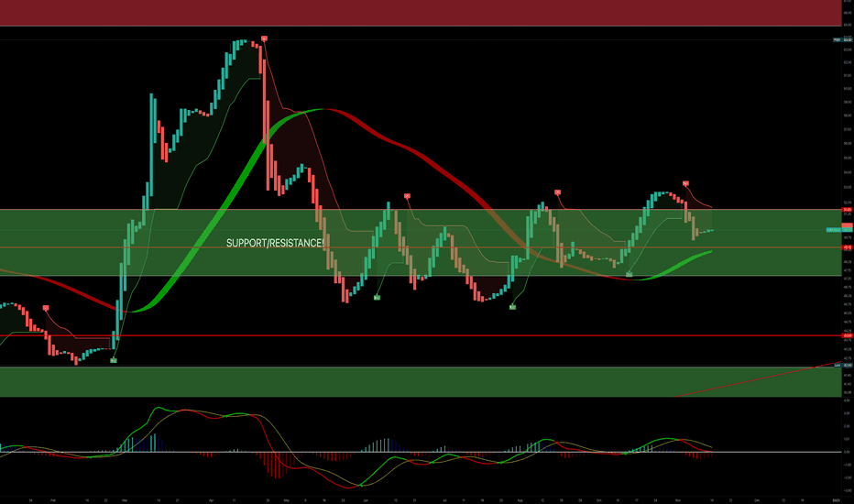Select the red horizontal line near 44.00
Image resolution: width=854 pixels, height=504 pixels.
click(421, 335)
